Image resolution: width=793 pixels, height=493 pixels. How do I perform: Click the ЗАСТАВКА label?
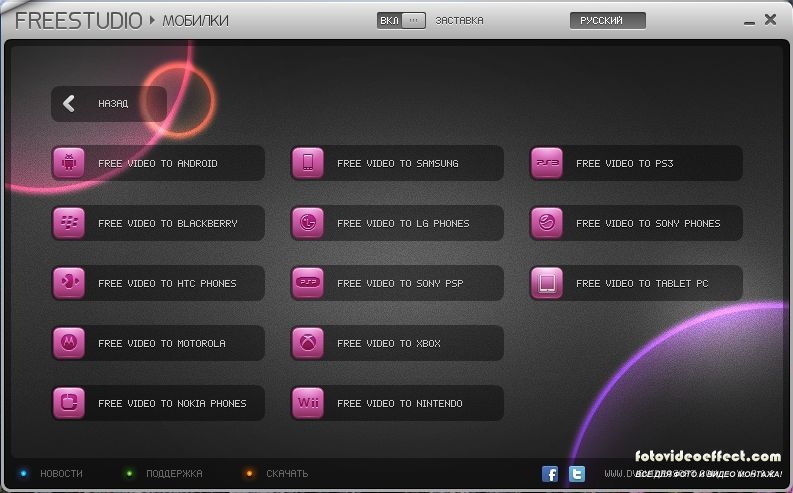coord(459,21)
